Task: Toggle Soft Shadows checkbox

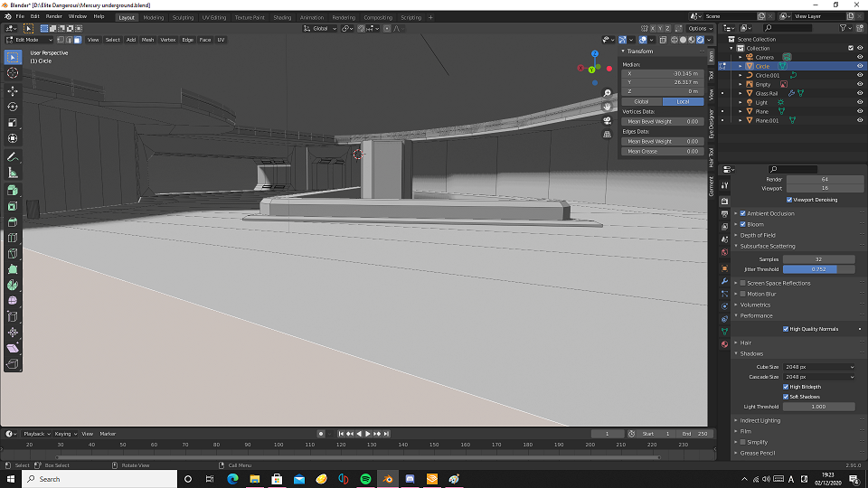Action: click(786, 397)
